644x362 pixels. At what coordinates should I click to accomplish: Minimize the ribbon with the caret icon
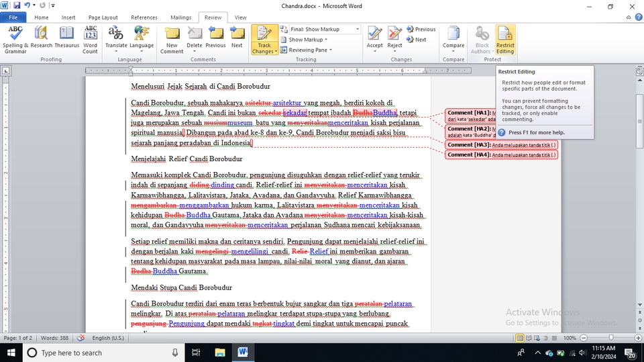[x=629, y=17]
